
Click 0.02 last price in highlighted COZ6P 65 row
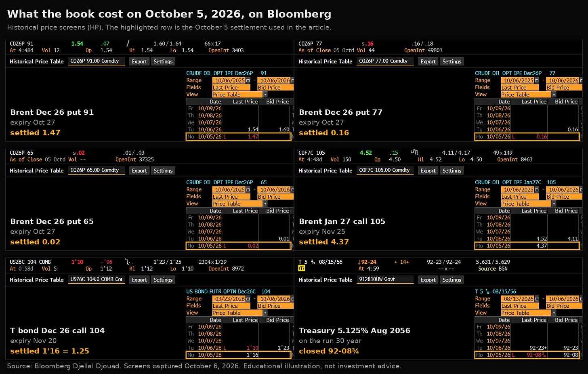pyautogui.click(x=253, y=246)
